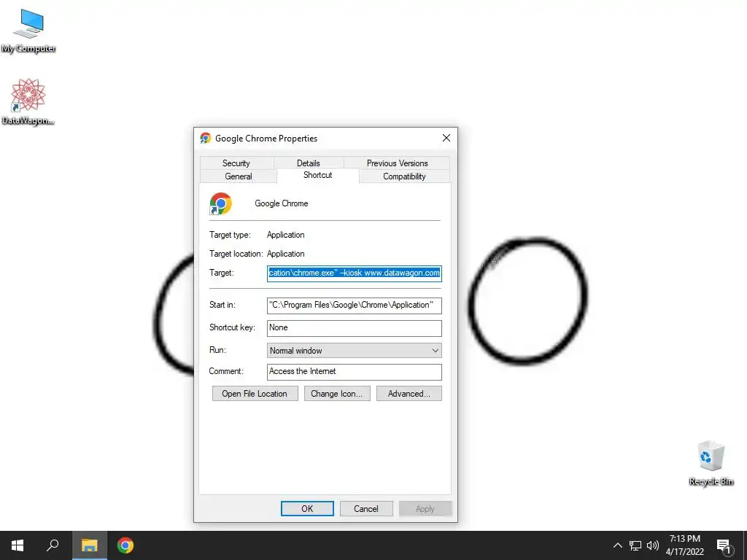Close the Google Chrome Properties dialog
The height and width of the screenshot is (560, 747).
click(x=446, y=138)
